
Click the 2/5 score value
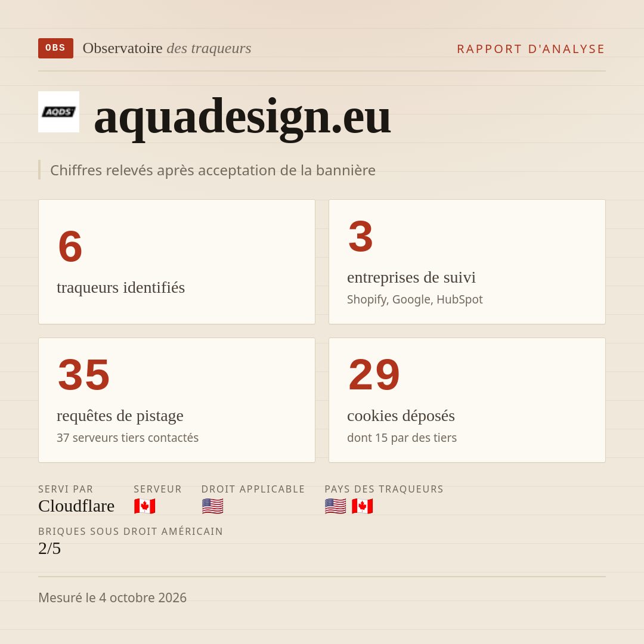point(49,549)
